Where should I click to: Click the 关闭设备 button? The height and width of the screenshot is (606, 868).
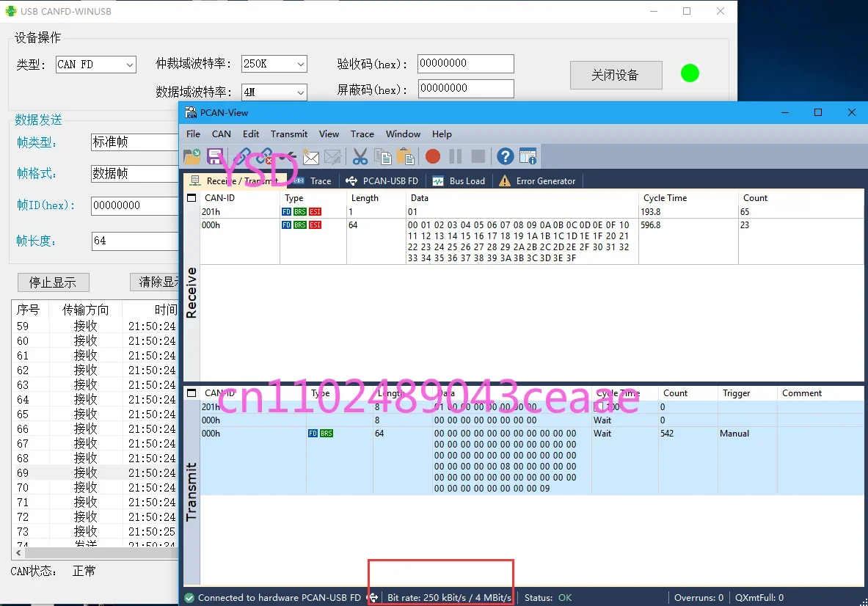click(x=616, y=76)
